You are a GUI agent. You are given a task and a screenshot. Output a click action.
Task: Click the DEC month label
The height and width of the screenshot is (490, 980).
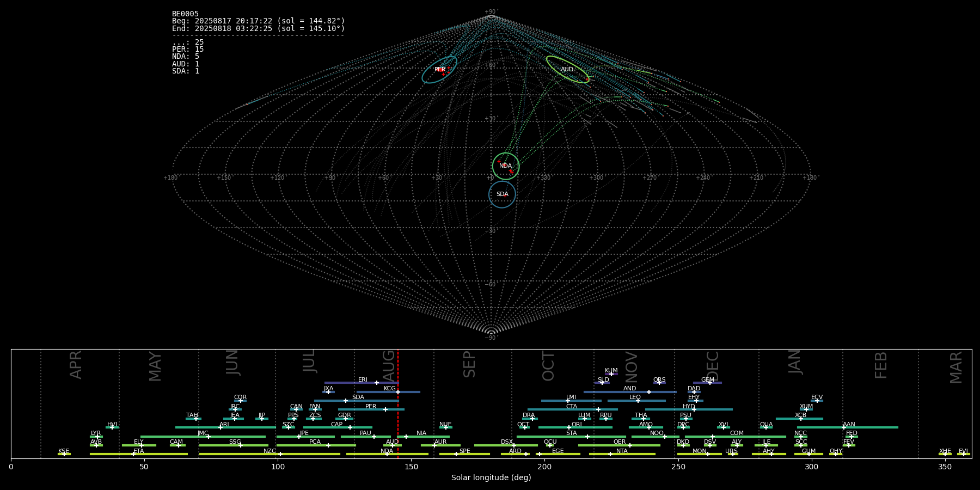[x=713, y=366]
